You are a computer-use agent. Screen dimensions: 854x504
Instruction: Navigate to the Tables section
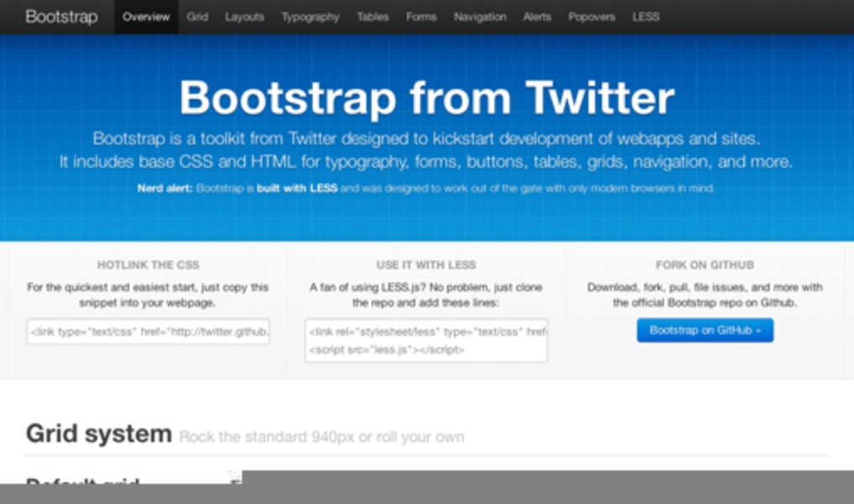(372, 17)
